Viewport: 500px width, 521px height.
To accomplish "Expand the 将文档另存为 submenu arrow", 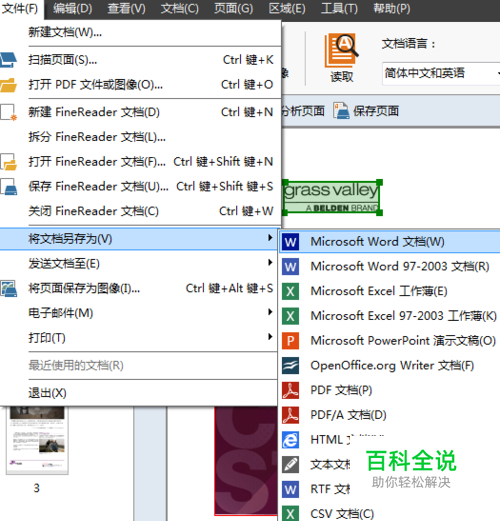I will (270, 238).
